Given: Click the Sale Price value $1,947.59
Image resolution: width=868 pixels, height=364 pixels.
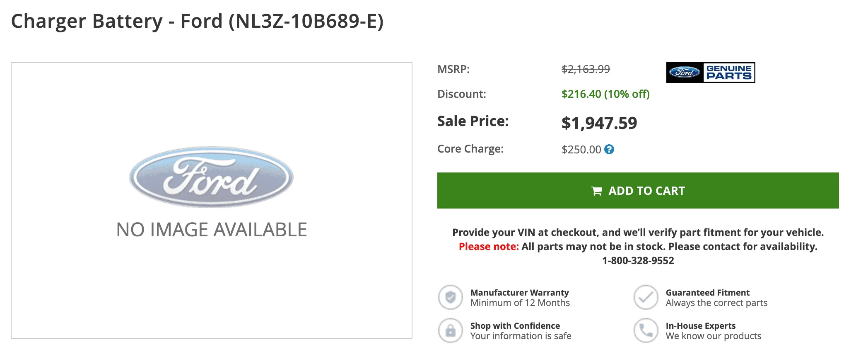Looking at the screenshot, I should coord(599,122).
